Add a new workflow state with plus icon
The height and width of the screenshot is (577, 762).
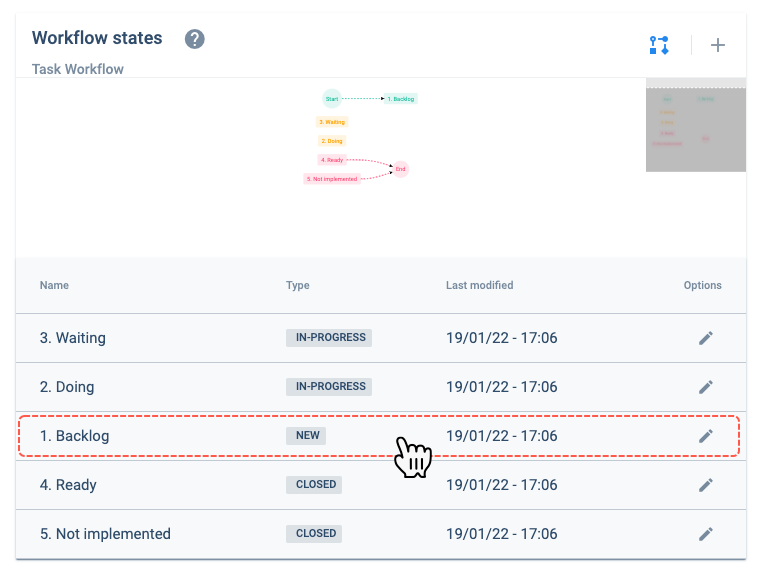point(718,45)
